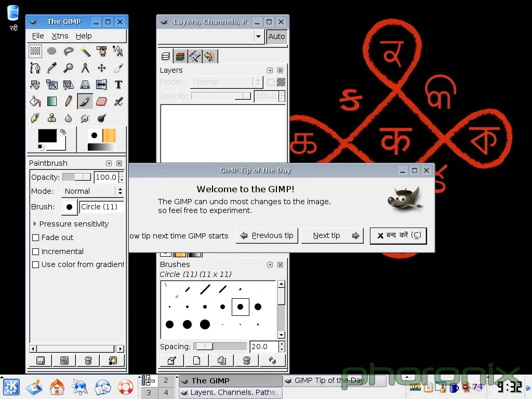
Task: Select the Dodge/Burn tool
Action: (101, 118)
